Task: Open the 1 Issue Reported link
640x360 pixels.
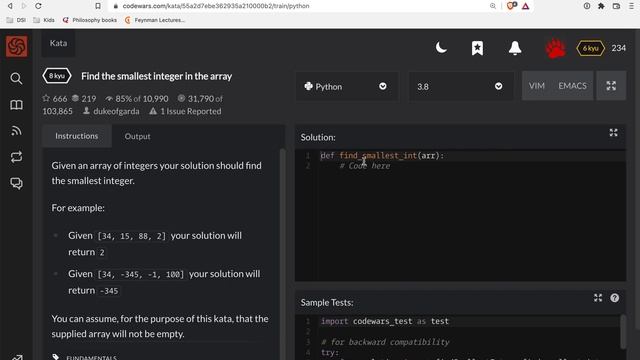Action: pyautogui.click(x=185, y=111)
